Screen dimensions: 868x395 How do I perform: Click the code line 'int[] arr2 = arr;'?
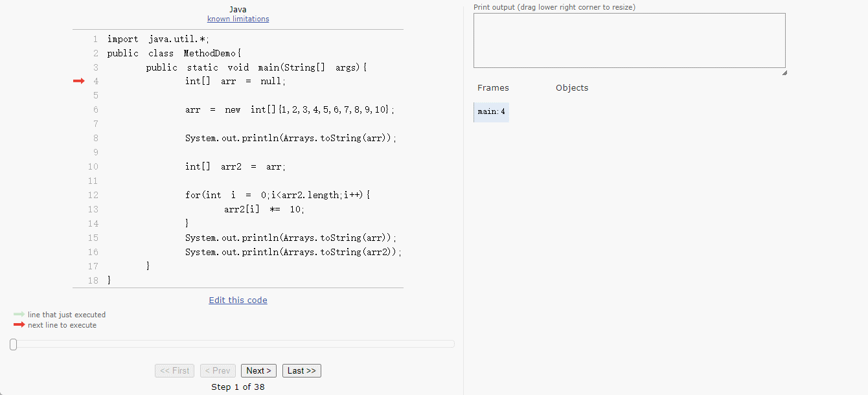pos(234,166)
